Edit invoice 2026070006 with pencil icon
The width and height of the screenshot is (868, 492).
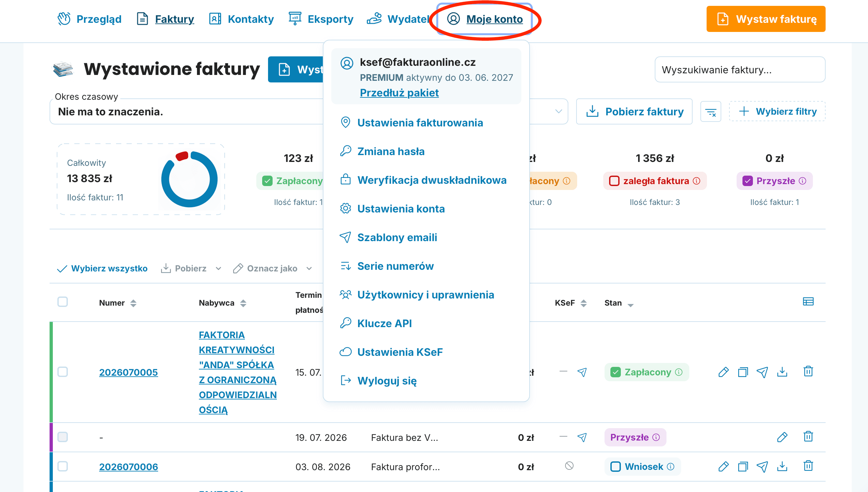(x=723, y=466)
